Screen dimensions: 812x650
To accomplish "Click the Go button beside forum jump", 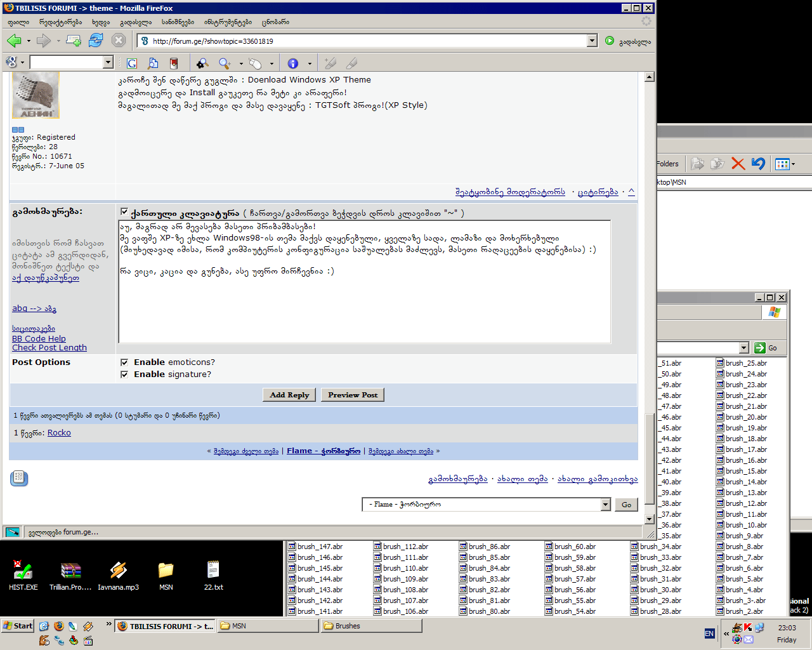I will (626, 505).
